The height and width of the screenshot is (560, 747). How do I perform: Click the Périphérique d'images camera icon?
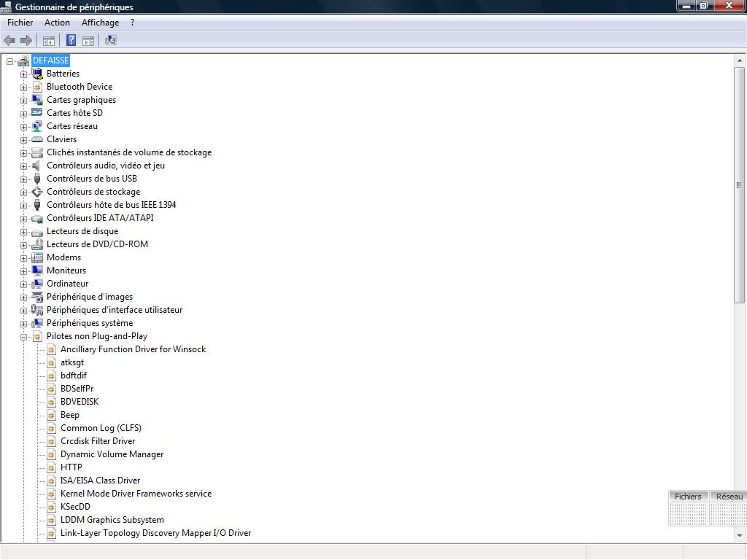pyautogui.click(x=37, y=297)
